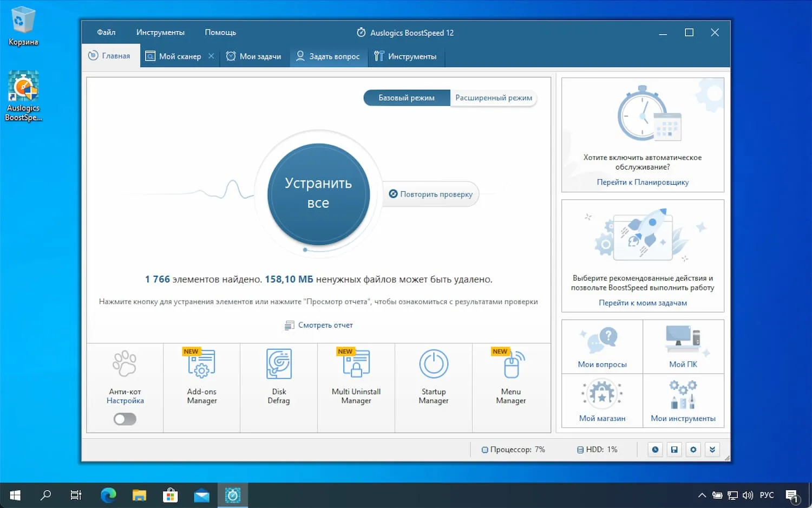
Task: Open the Мой ПК tile
Action: (683, 347)
